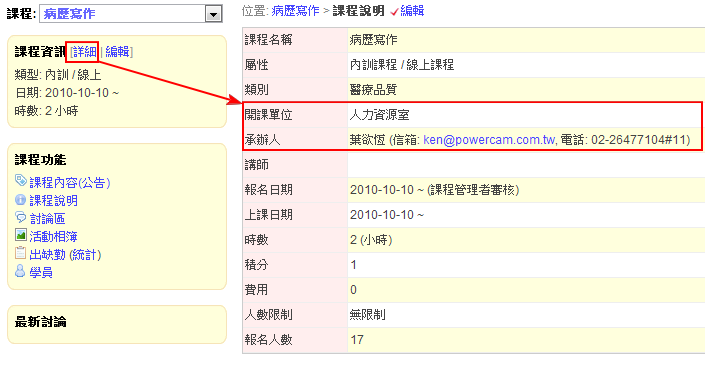705x365 pixels.
Task: Click the 類型: 內訓 / 線上 text
Action: tap(58, 75)
